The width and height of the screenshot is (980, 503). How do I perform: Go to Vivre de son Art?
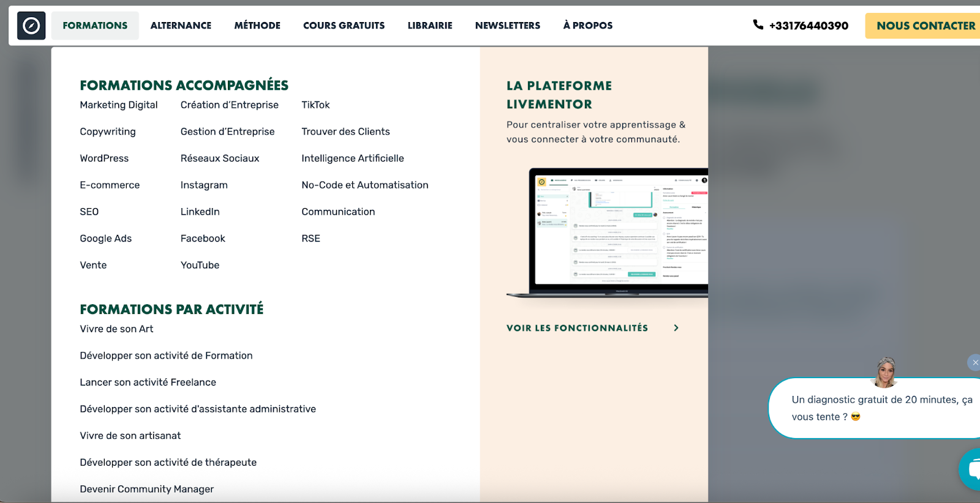[116, 329]
